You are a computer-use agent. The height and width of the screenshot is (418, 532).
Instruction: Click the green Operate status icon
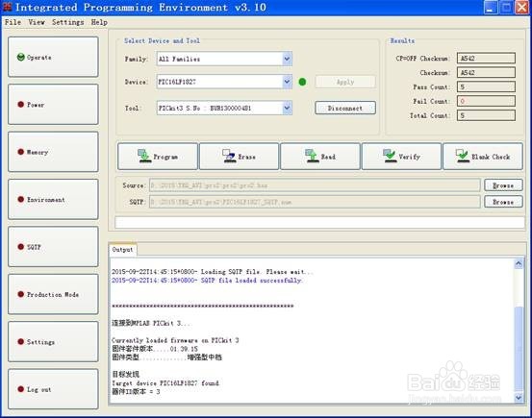point(21,57)
